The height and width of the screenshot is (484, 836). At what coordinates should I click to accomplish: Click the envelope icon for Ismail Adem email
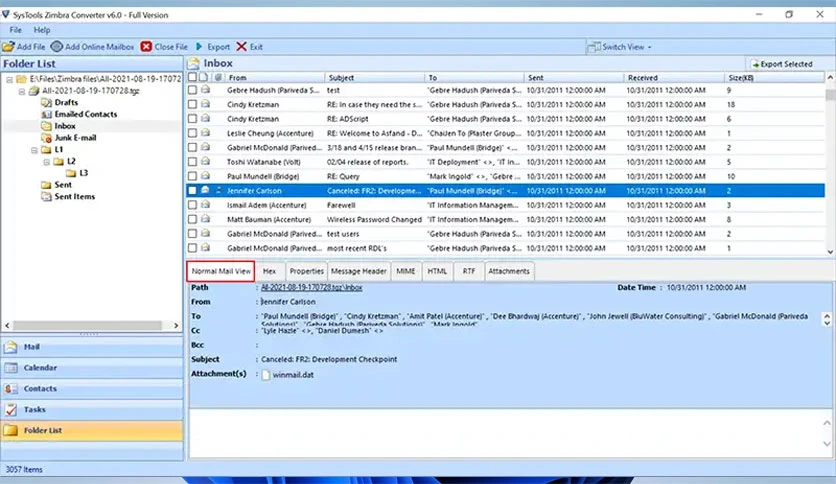pos(205,205)
